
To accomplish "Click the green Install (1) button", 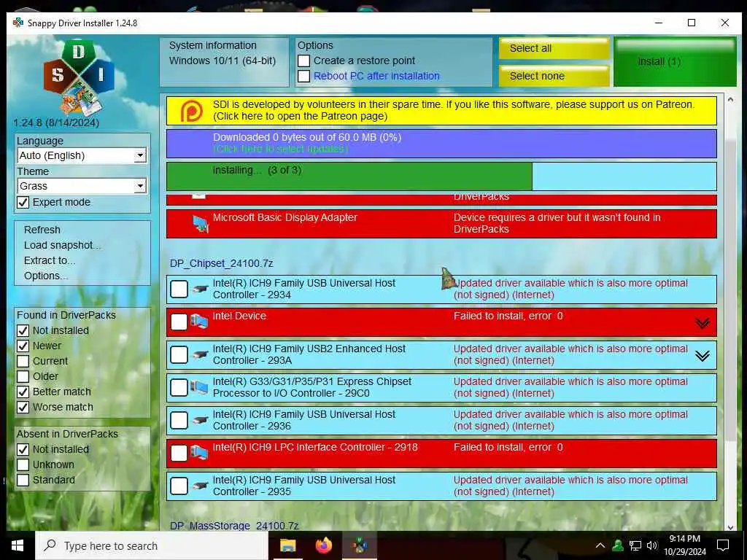I will point(675,62).
